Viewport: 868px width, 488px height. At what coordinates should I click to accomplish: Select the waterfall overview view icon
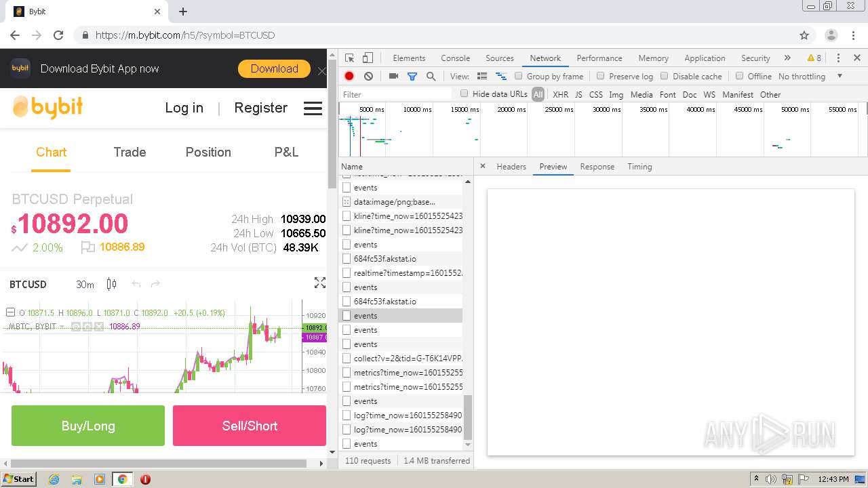click(x=501, y=77)
